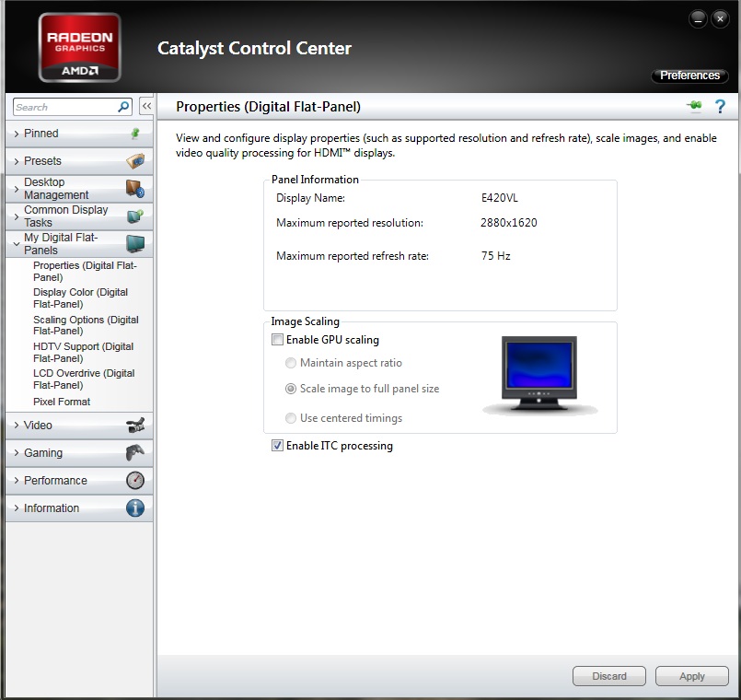Close the Catalyst Control Center window
This screenshot has width=741, height=700.
tap(720, 19)
